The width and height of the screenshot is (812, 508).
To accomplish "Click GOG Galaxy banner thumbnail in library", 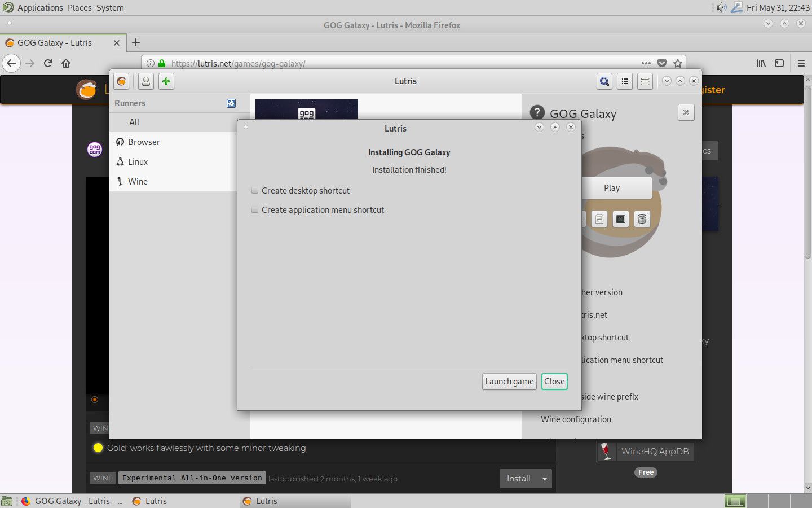I will click(307, 110).
